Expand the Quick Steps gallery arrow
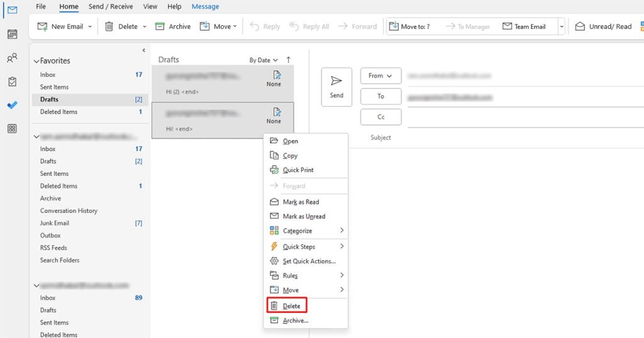The height and width of the screenshot is (338, 644). click(x=562, y=26)
